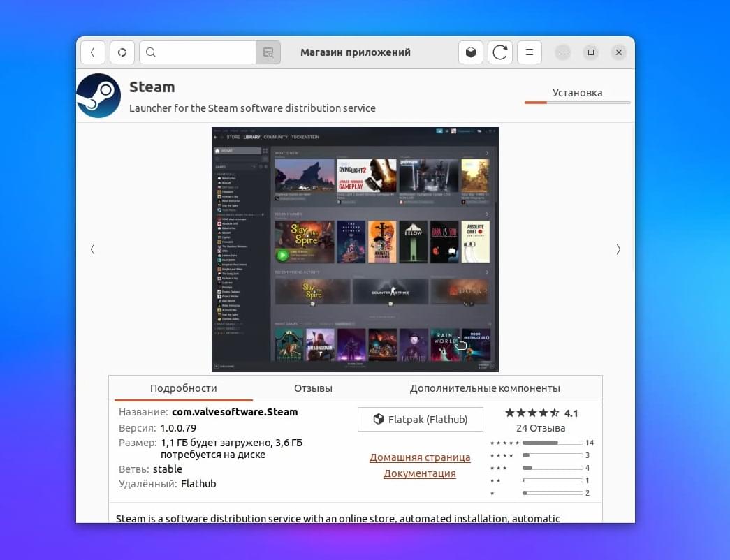
Task: Select the Flatpak (Flathub) source button
Action: tap(421, 420)
